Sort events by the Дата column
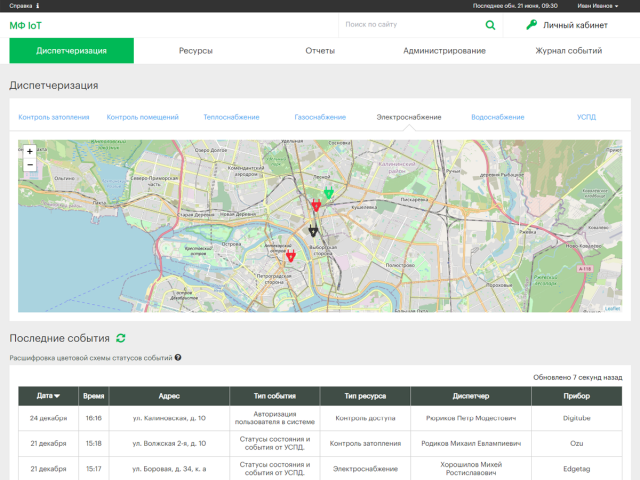Image resolution: width=640 pixels, height=480 pixels. 49,396
